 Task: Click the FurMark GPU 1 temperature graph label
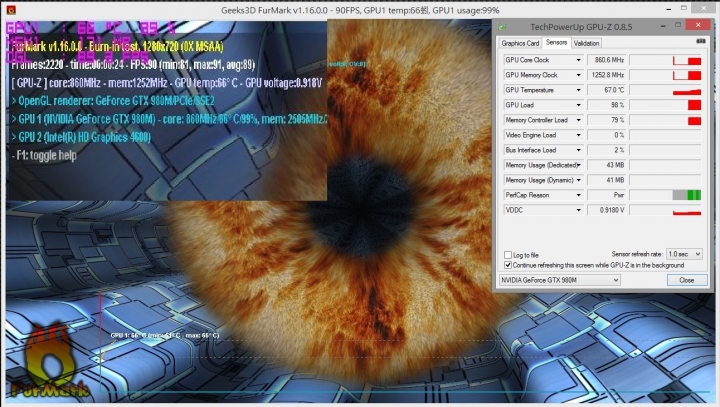point(165,335)
